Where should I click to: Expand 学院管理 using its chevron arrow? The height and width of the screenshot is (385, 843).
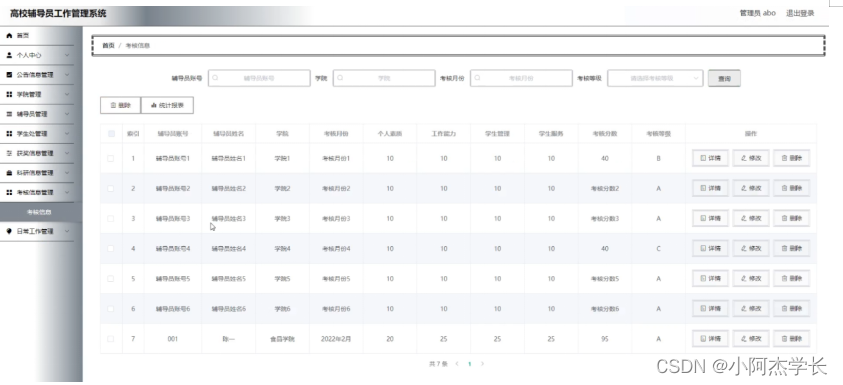67,94
